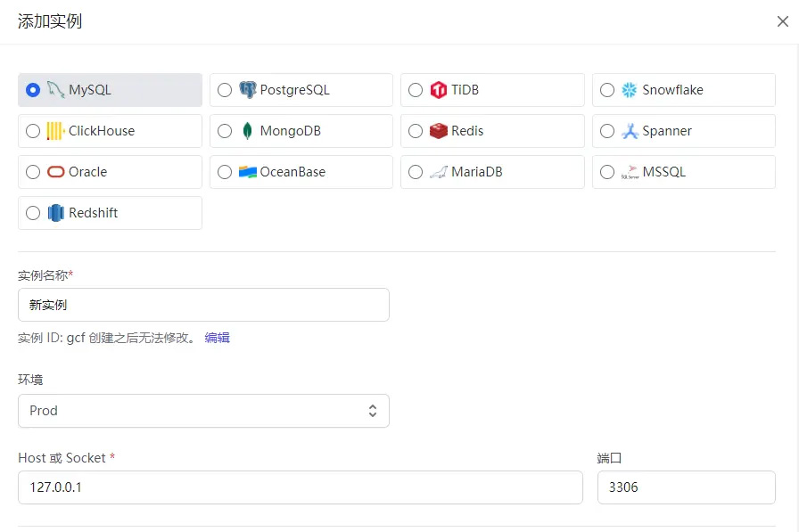Click the 端口 field showing 3306
The width and height of the screenshot is (799, 532).
pos(686,487)
